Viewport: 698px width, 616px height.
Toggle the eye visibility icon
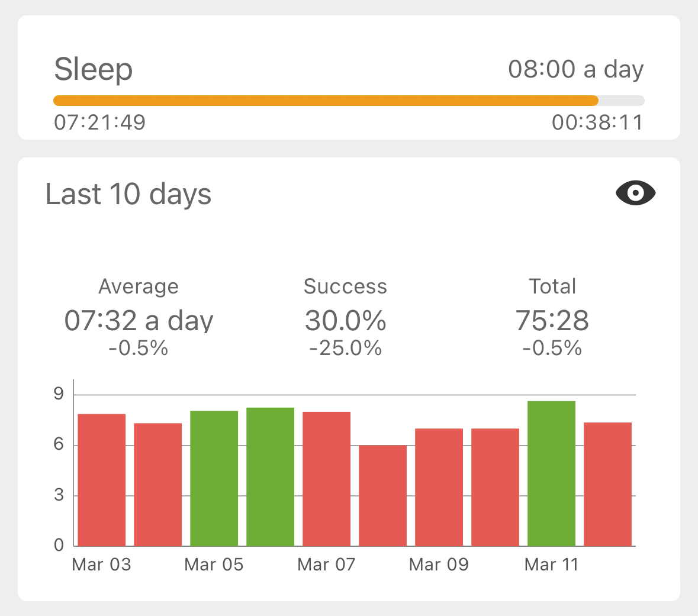pos(635,193)
